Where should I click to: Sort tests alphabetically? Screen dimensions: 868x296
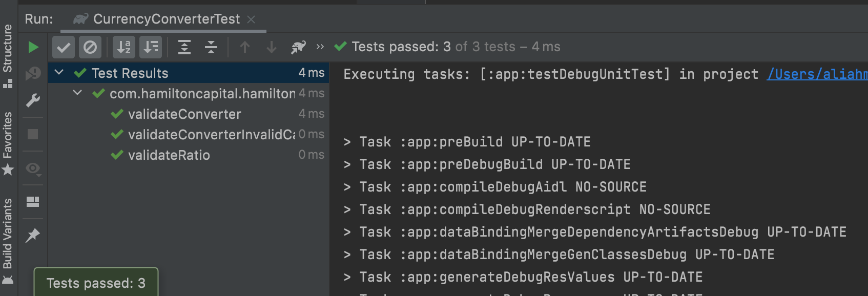[x=124, y=47]
